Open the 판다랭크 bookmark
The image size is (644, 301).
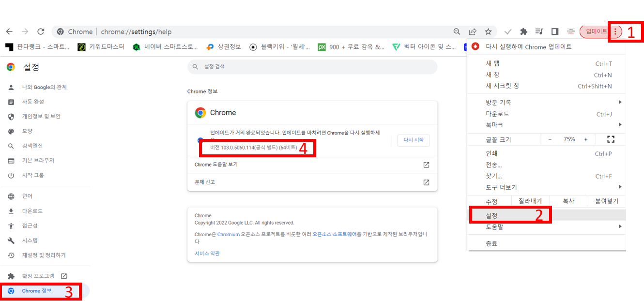click(x=38, y=47)
